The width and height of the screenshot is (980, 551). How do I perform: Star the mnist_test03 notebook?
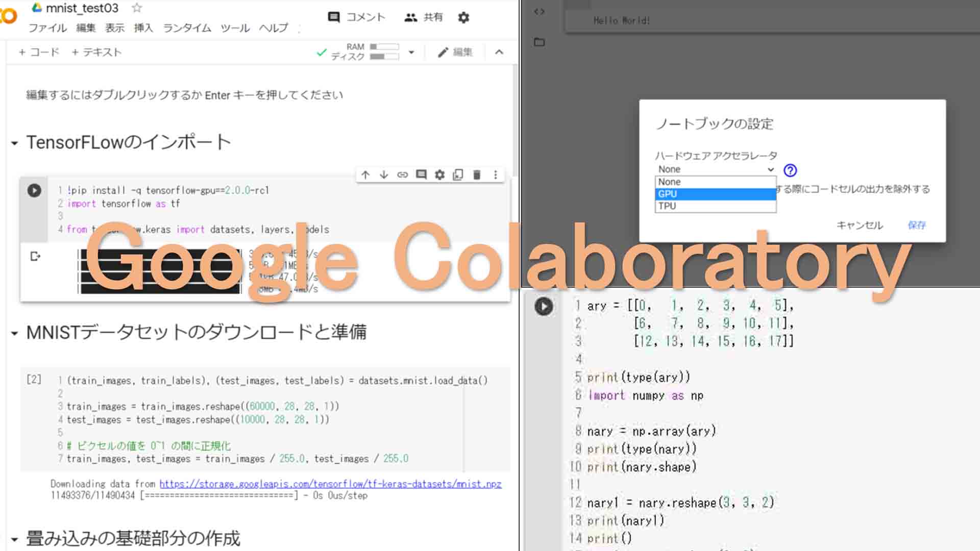point(137,8)
